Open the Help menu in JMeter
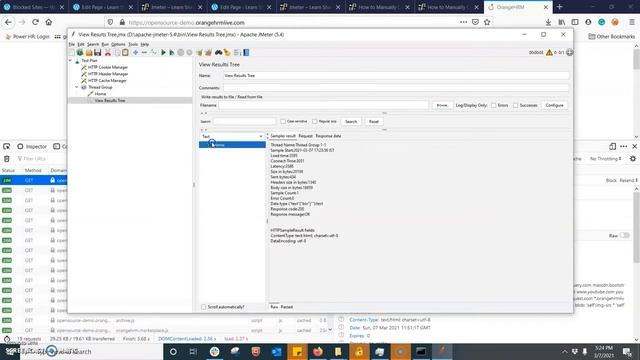Image resolution: width=640 pixels, height=360 pixels. (144, 44)
